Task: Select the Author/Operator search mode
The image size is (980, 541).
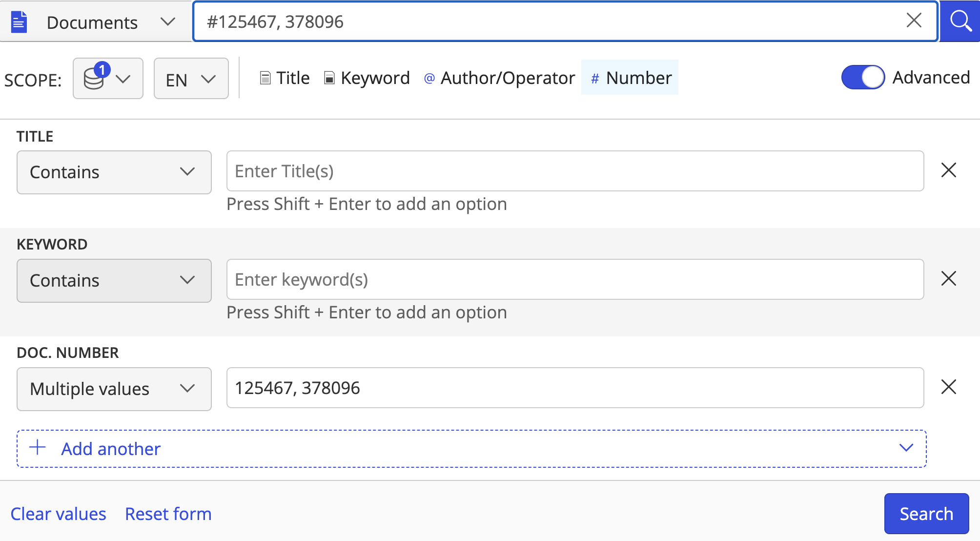Action: point(499,78)
